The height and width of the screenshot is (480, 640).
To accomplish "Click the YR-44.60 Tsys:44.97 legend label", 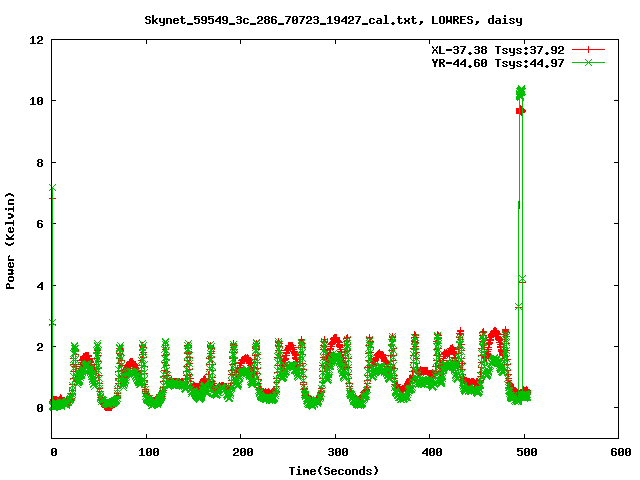I will coord(498,63).
